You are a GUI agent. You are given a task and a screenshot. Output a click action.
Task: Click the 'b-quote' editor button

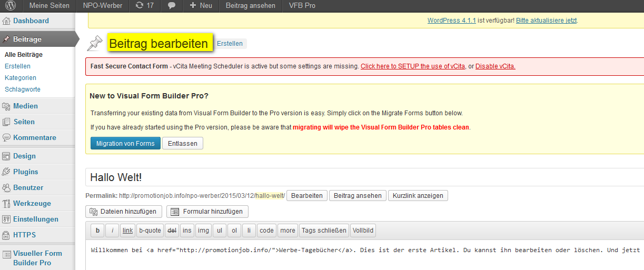coord(150,231)
